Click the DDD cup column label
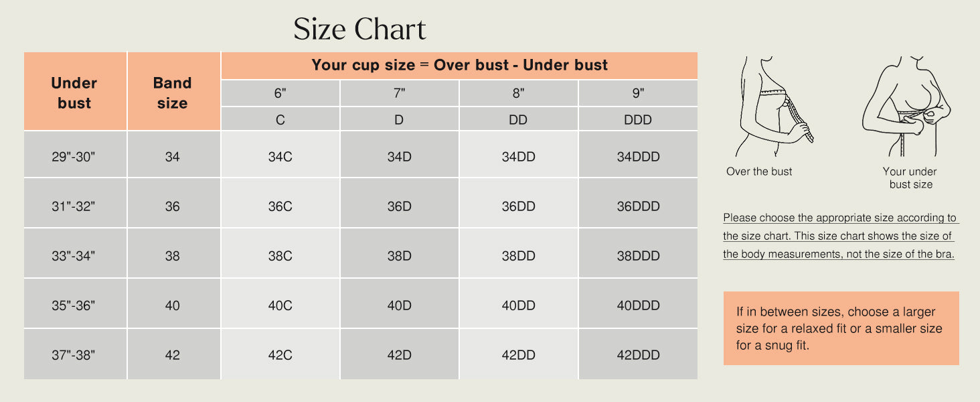This screenshot has height=402, width=980. click(638, 120)
